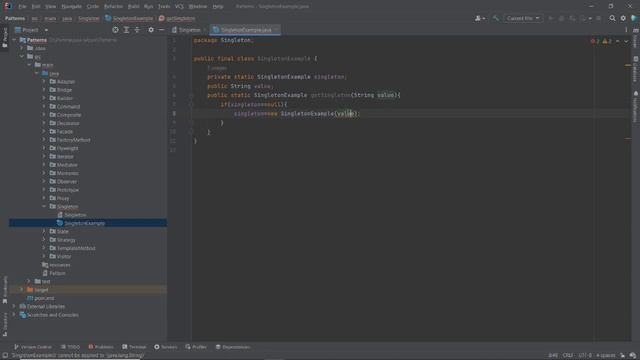640x360 pixels.
Task: Open the VCS menu
Action: point(179,7)
